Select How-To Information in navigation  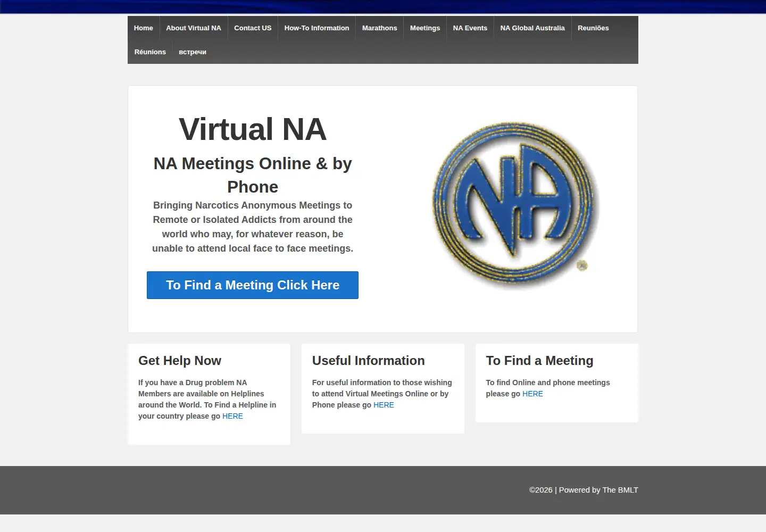[317, 28]
